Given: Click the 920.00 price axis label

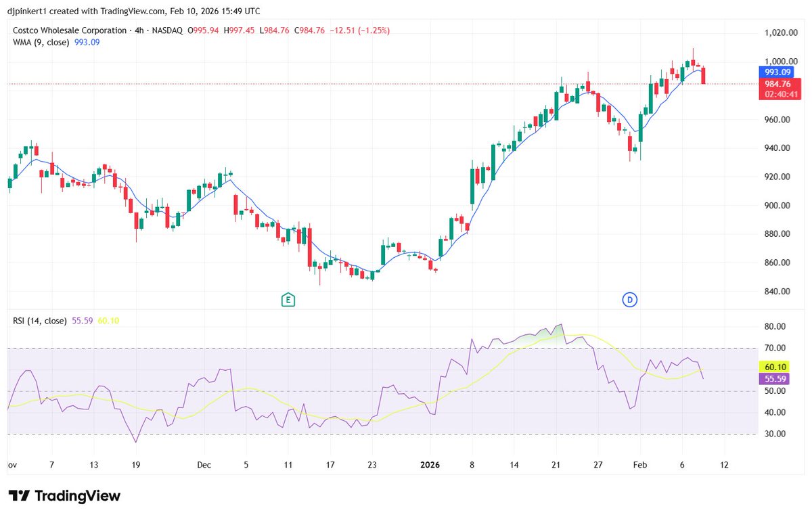Looking at the screenshot, I should [x=778, y=177].
